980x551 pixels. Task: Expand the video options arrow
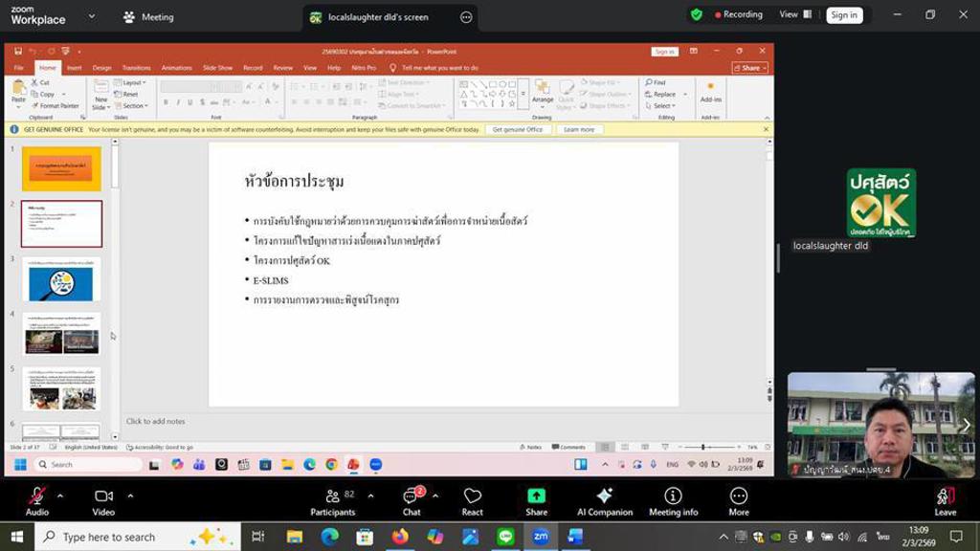click(130, 496)
